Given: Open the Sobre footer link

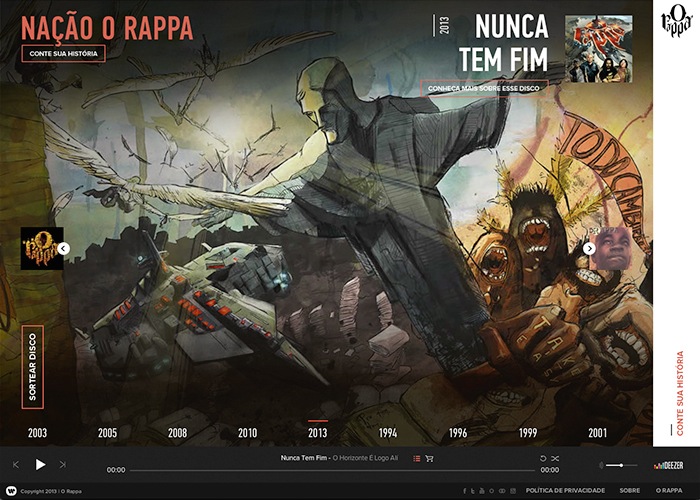Looking at the screenshot, I should pyautogui.click(x=629, y=491).
